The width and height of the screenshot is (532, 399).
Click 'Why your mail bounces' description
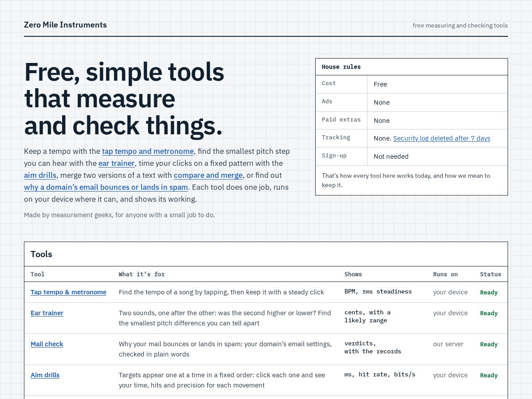(x=225, y=349)
